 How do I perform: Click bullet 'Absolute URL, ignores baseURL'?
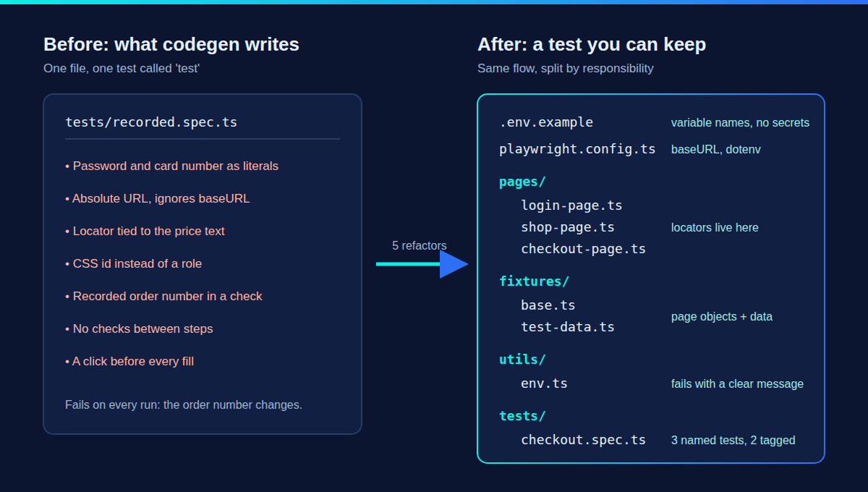(x=157, y=198)
